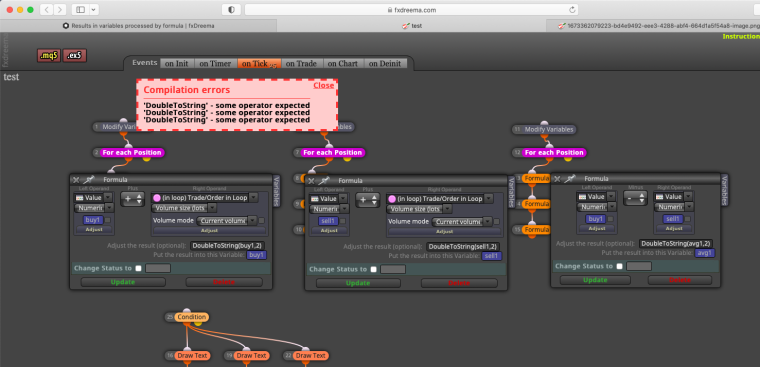This screenshot has height=367, width=760.
Task: Open right operand Value dropdown in avg1 panel
Action: (673, 197)
